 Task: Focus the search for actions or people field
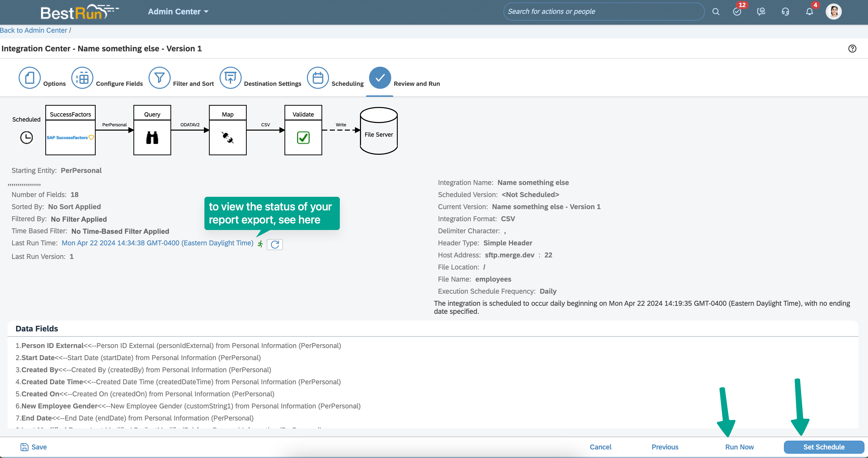pyautogui.click(x=603, y=12)
